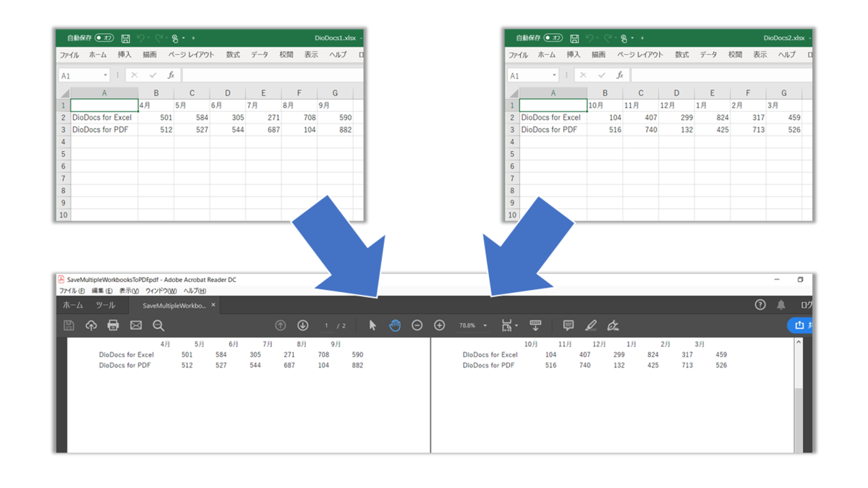Open quick access customize arrow in DioDocs2.xlsx
The width and height of the screenshot is (868, 488).
[642, 38]
